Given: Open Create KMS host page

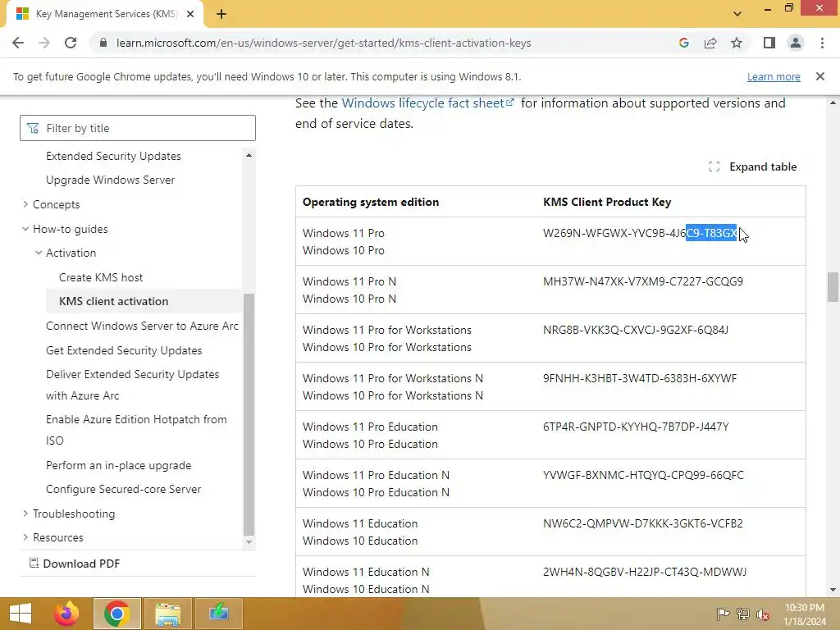Looking at the screenshot, I should pyautogui.click(x=101, y=277).
